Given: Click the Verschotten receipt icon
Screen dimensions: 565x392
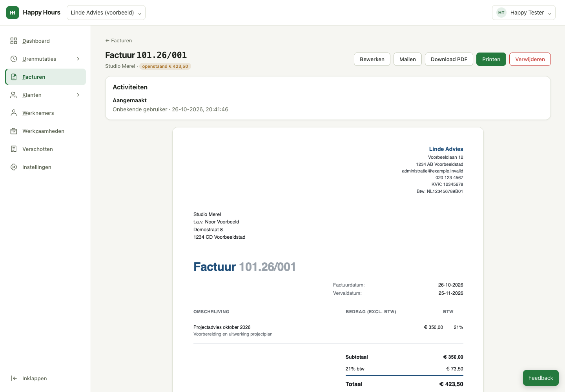Looking at the screenshot, I should point(14,149).
